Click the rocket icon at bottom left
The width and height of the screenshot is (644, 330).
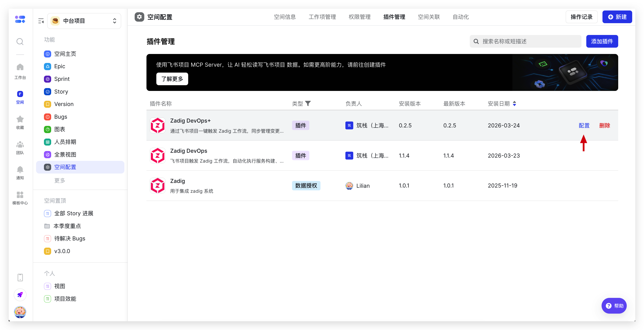click(20, 295)
